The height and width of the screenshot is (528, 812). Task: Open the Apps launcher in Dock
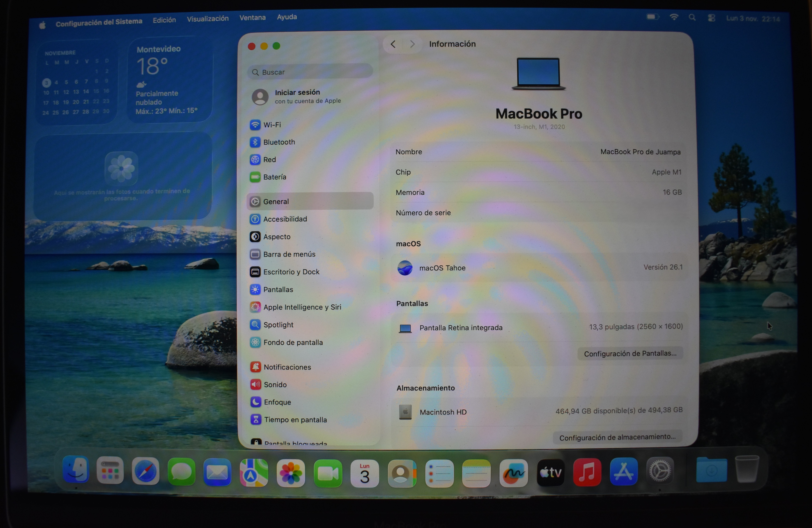pyautogui.click(x=110, y=470)
